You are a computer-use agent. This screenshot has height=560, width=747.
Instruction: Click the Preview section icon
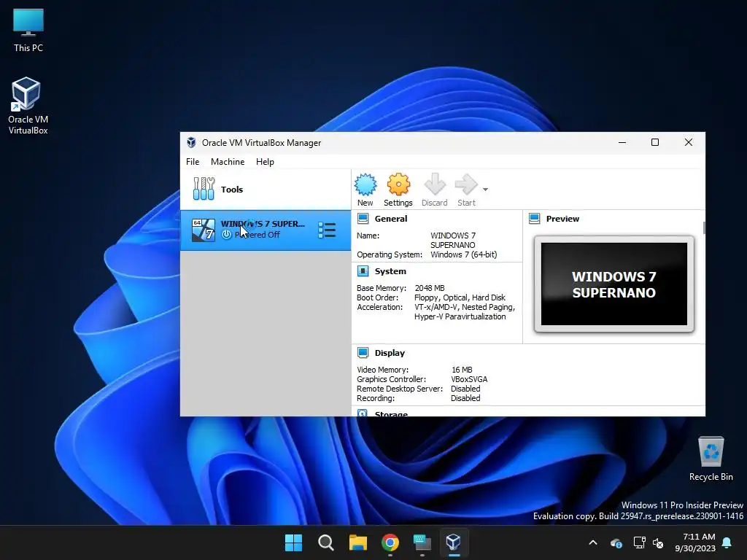click(535, 219)
